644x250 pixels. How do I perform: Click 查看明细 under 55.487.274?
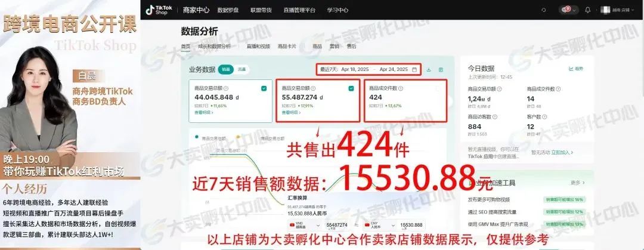pos(291,112)
